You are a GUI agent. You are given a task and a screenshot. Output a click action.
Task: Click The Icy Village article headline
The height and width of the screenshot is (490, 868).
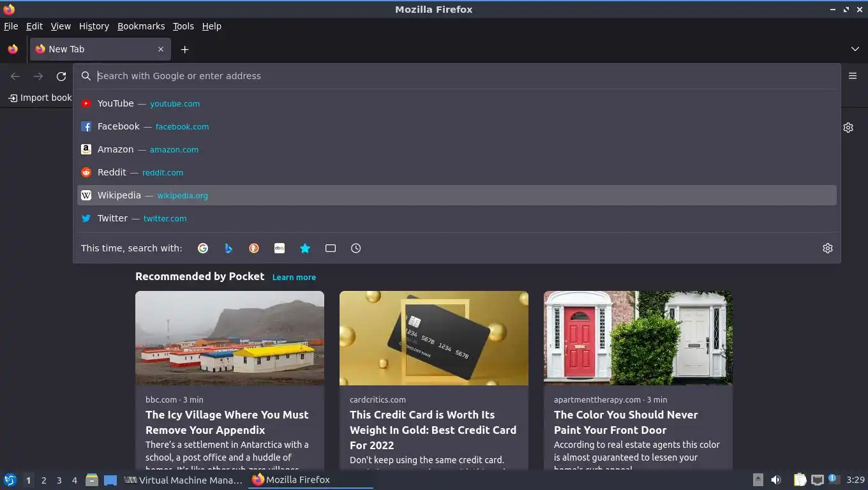(x=227, y=422)
